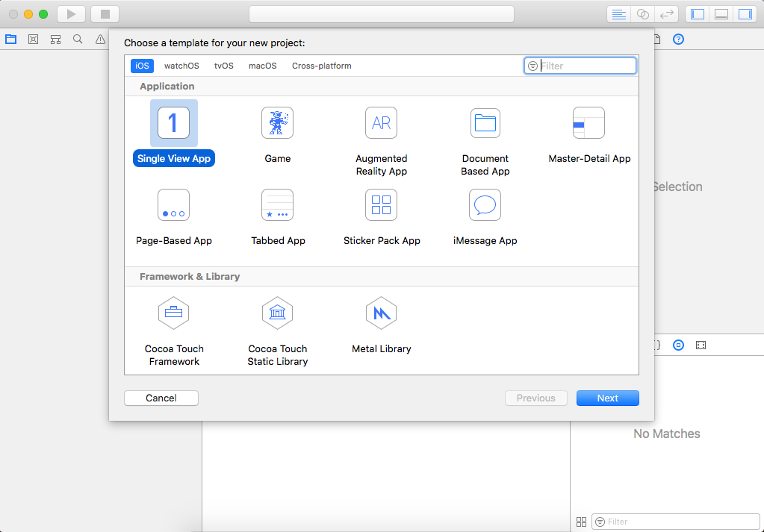Switch to the tvOS platform tab
Image resolution: width=764 pixels, height=532 pixels.
tap(223, 66)
